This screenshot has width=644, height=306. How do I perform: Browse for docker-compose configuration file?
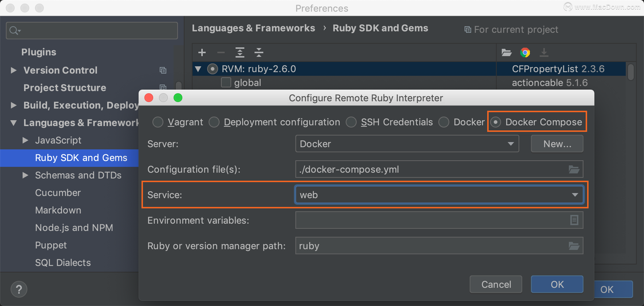(574, 169)
